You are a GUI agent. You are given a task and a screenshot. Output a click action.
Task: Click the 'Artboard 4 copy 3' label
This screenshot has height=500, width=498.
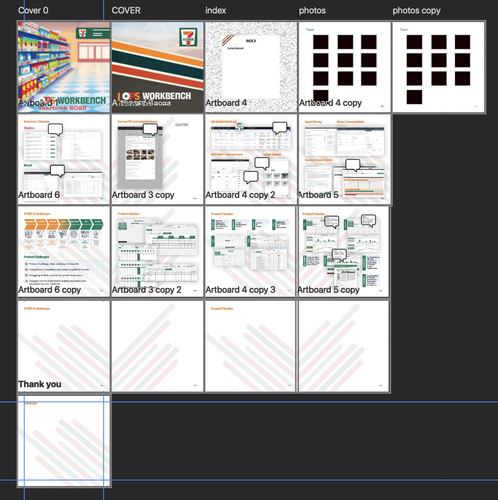(x=240, y=290)
